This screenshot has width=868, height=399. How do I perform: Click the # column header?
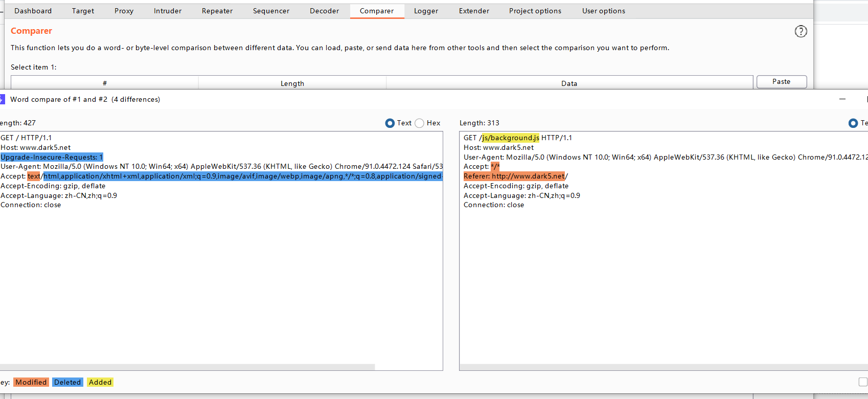tap(105, 83)
